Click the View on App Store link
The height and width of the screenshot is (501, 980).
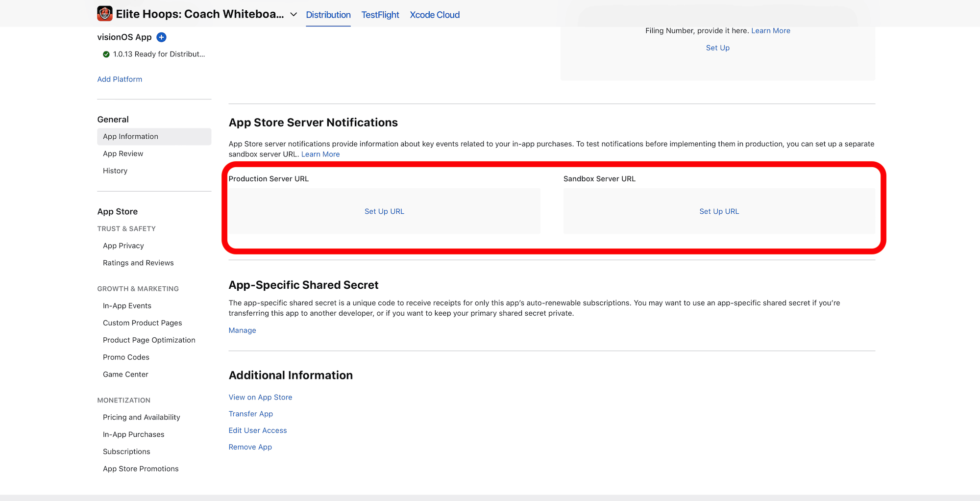click(x=260, y=398)
